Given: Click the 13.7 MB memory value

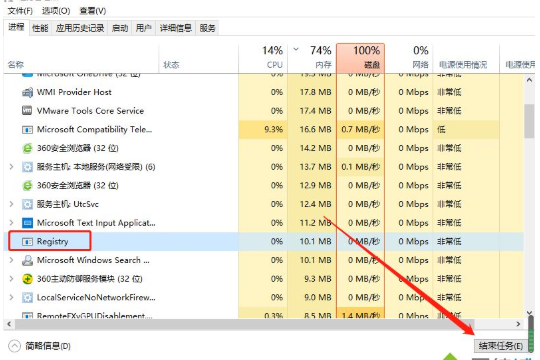Looking at the screenshot, I should (x=315, y=167).
